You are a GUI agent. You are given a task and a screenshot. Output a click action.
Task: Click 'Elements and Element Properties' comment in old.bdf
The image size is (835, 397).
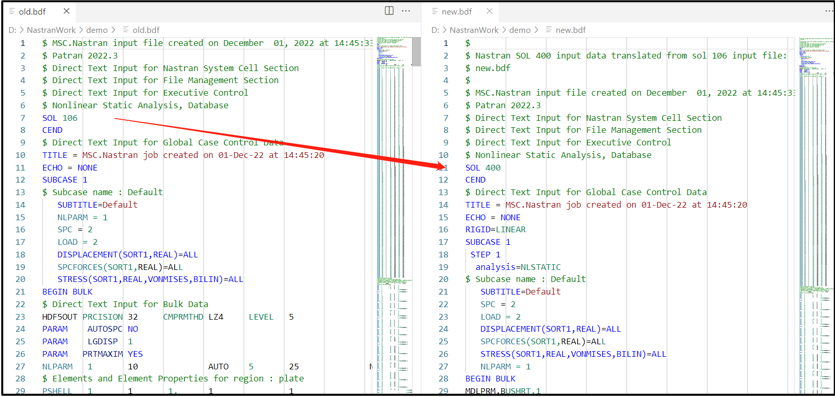(173, 379)
